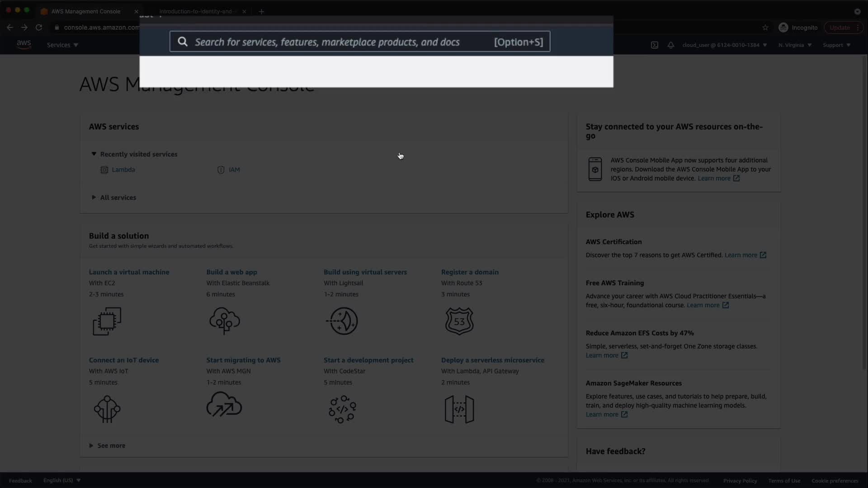The width and height of the screenshot is (868, 488).
Task: Click the serverless microservice icon
Action: pos(459,409)
